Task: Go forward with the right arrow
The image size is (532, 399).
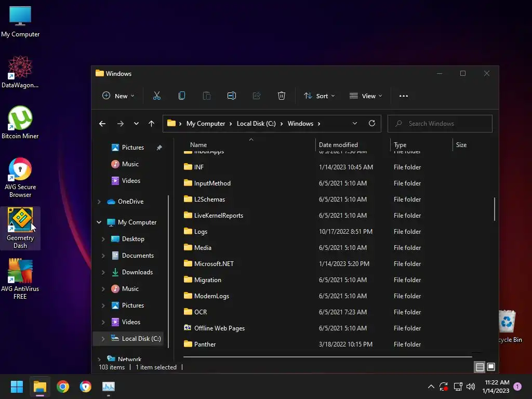Action: pos(120,124)
